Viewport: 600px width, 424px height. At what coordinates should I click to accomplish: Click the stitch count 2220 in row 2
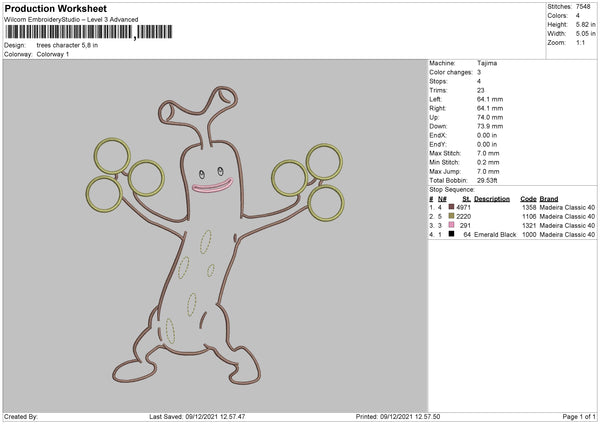(463, 217)
